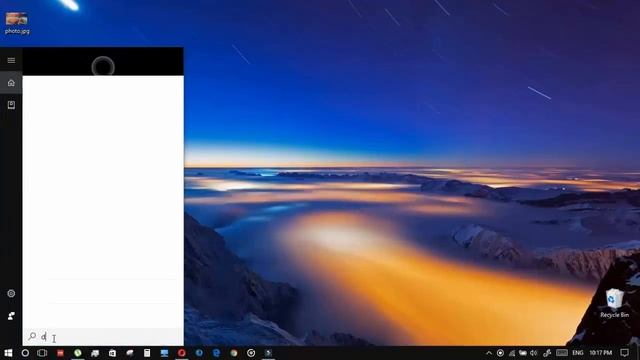
Task: Select the Recycle Bin desktop icon
Action: 614,303
